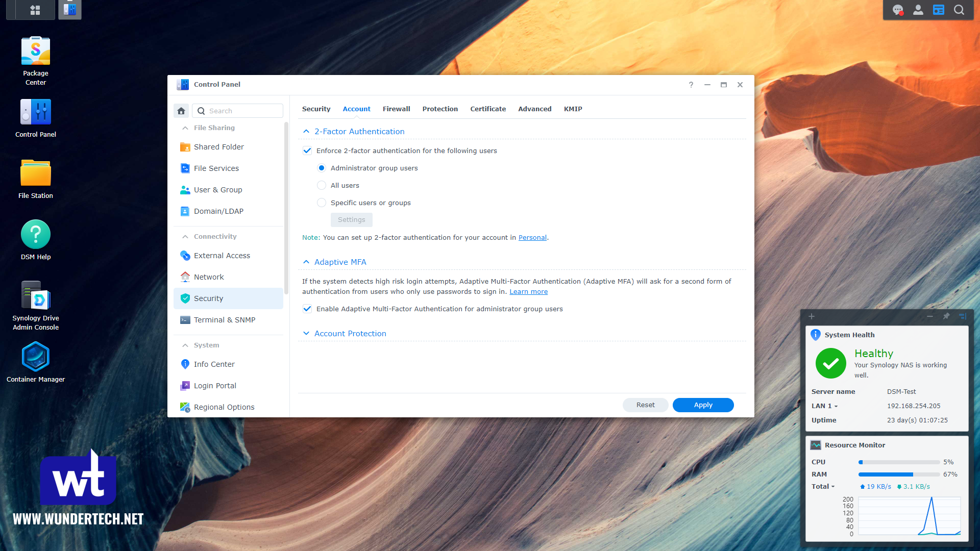Switch to the Firewall tab
Screen dimensions: 980x551
tap(396, 109)
